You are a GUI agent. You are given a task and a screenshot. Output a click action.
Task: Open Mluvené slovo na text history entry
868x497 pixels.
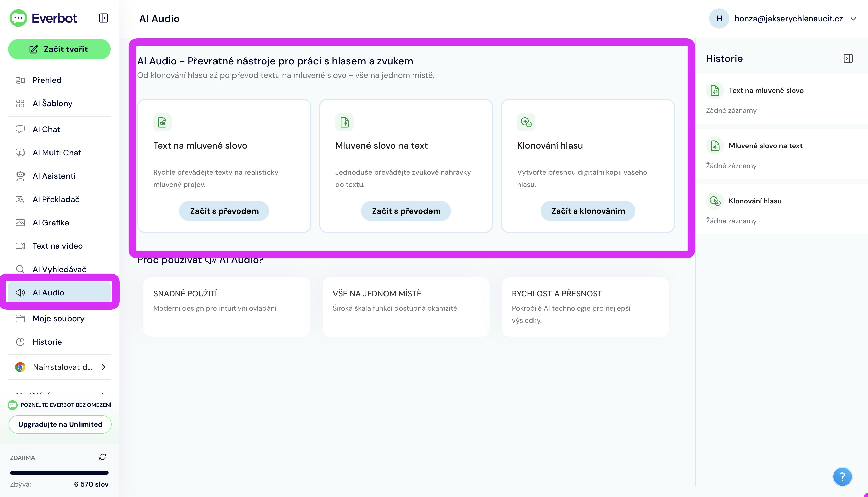765,146
